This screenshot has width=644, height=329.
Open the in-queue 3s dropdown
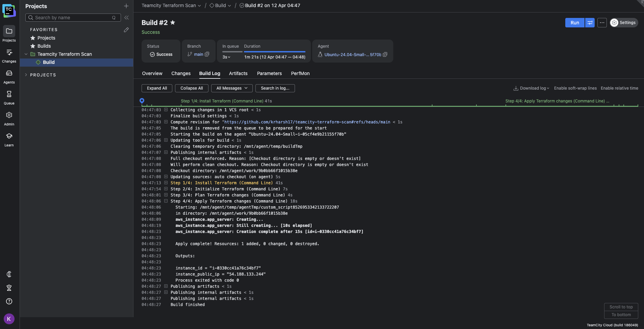226,57
